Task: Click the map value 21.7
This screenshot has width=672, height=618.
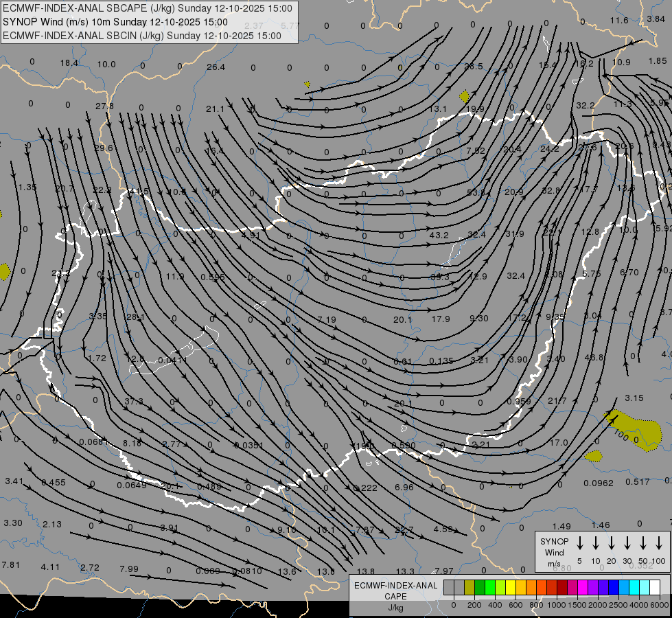Action: tap(557, 400)
